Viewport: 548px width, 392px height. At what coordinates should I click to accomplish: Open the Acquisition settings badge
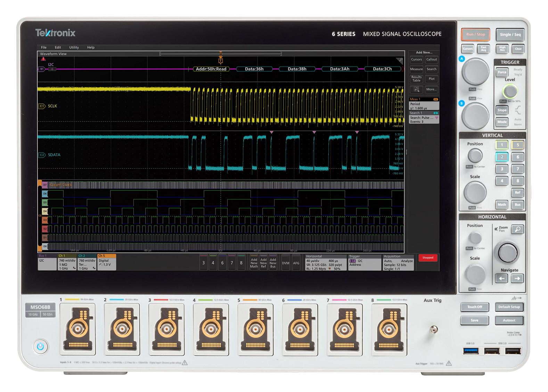pyautogui.click(x=398, y=262)
